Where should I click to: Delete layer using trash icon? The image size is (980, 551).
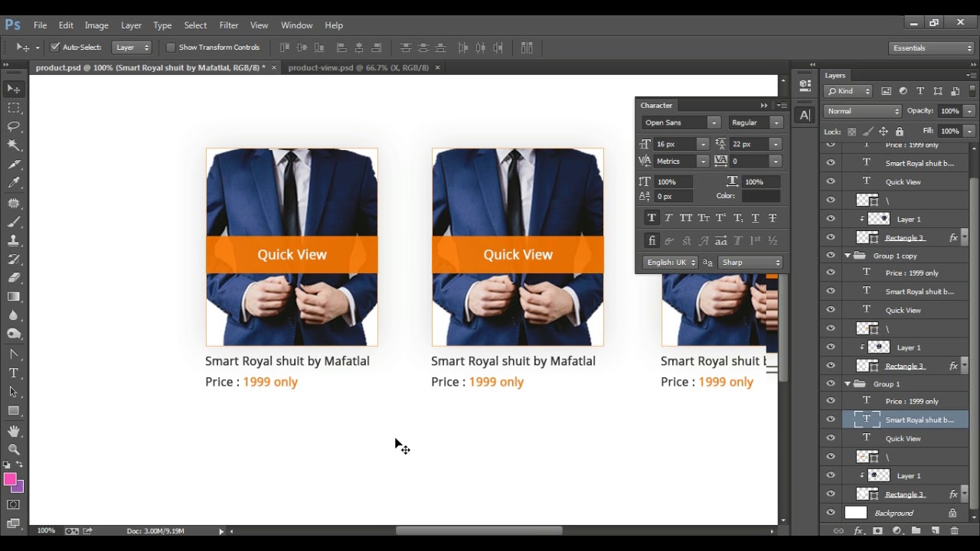[x=954, y=531]
